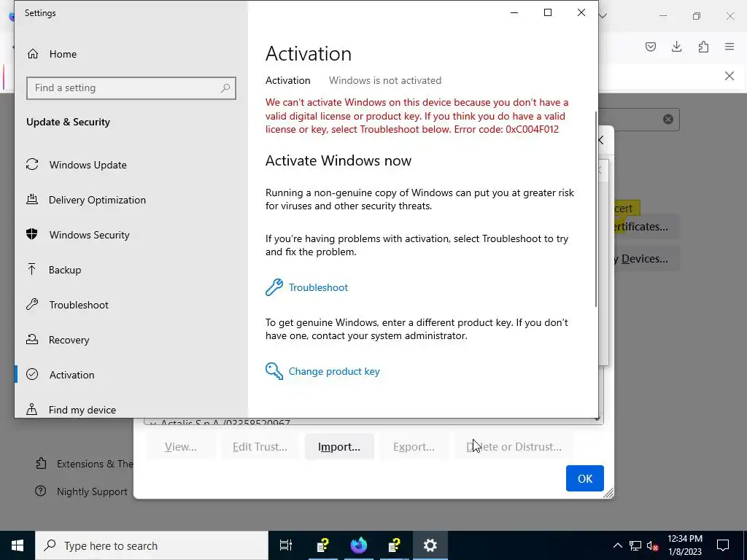The height and width of the screenshot is (560, 747).
Task: Click the Settings window vertical scrollbar
Action: [x=595, y=209]
